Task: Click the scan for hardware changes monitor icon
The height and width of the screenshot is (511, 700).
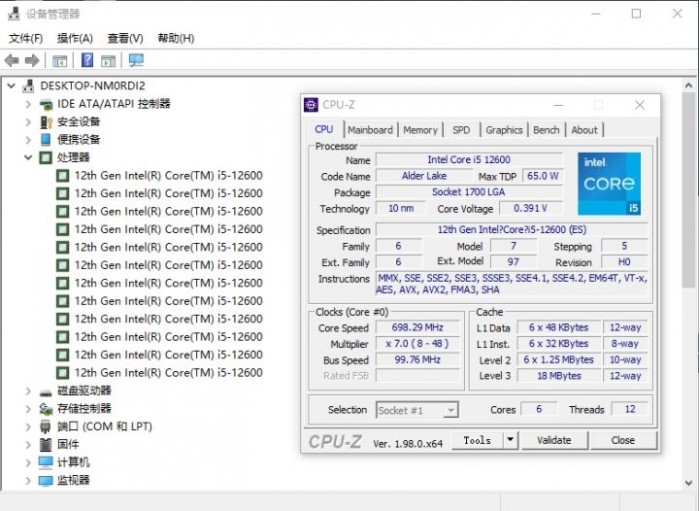Action: [x=136, y=61]
